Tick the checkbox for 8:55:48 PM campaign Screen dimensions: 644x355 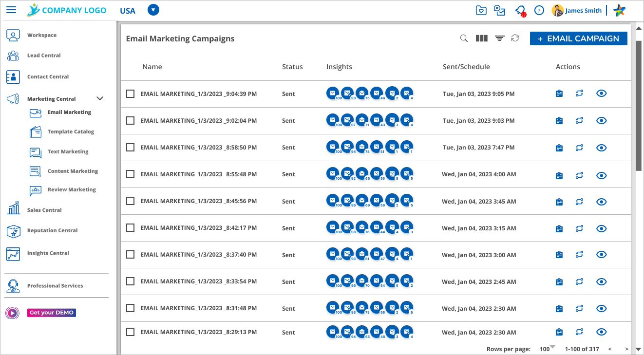pyautogui.click(x=130, y=174)
